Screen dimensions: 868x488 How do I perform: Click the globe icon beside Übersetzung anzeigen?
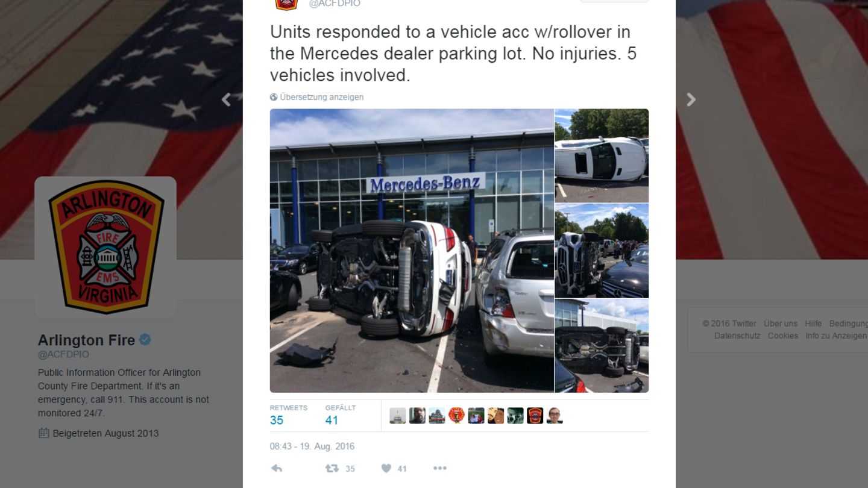(274, 97)
